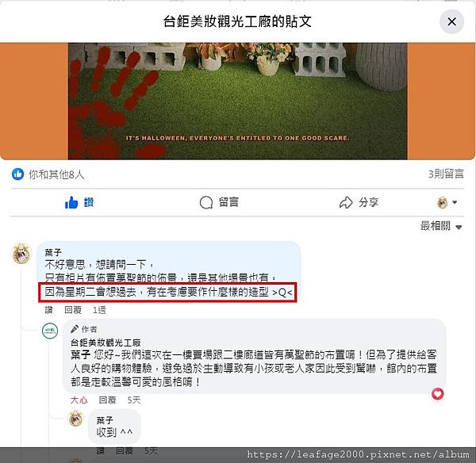Open the 3則留言 comments count link
The image size is (476, 463).
point(446,174)
